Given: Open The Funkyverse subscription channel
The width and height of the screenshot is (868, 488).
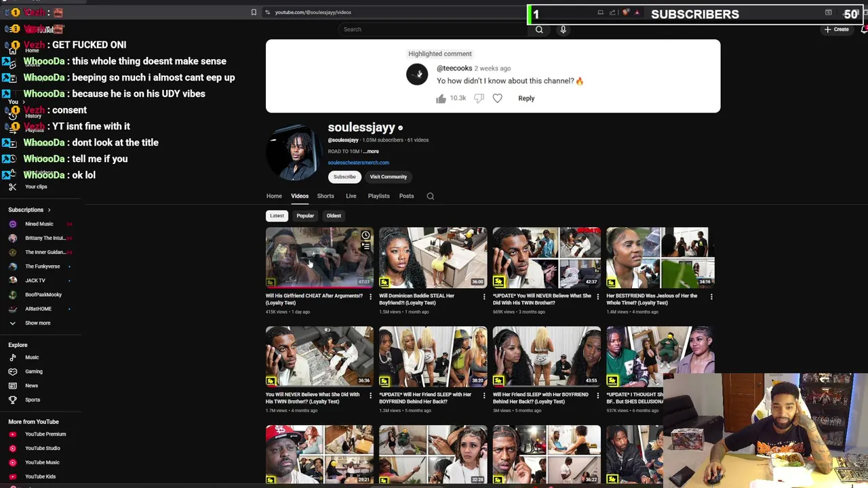Looking at the screenshot, I should tap(41, 266).
